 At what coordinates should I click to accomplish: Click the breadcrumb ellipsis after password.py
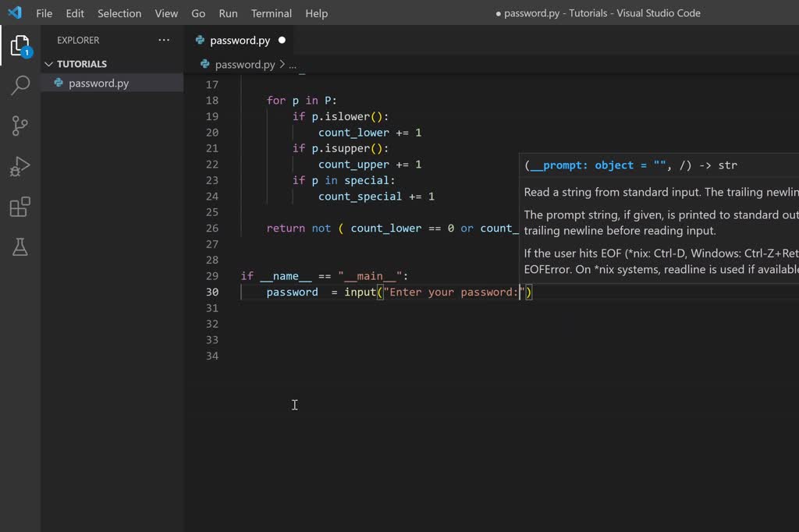point(293,66)
